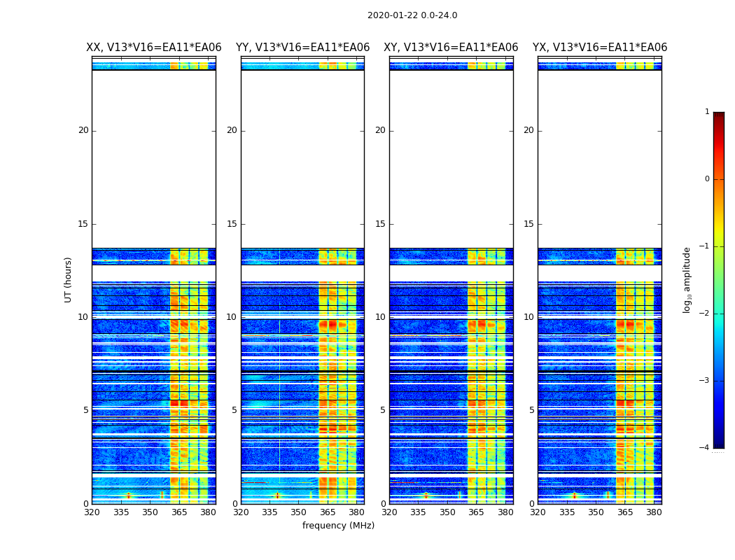735x560 pixels.
Task: Click the frequency (MHz) axis label
Action: (x=338, y=526)
